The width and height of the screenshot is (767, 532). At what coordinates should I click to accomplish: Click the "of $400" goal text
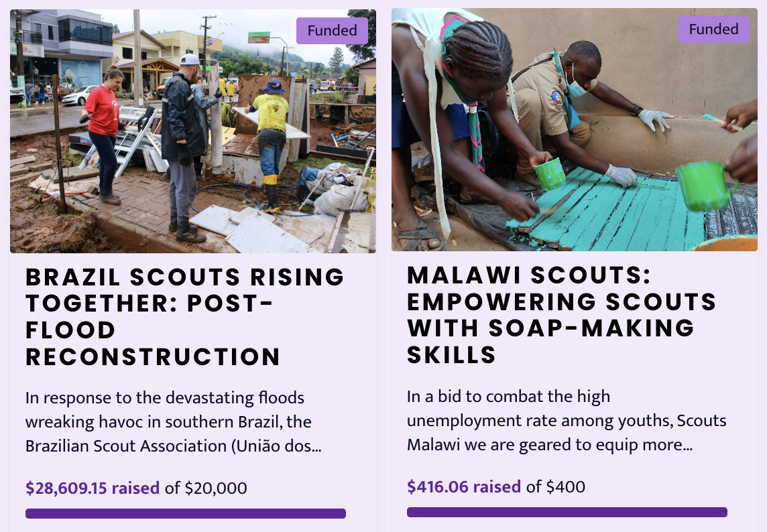555,486
